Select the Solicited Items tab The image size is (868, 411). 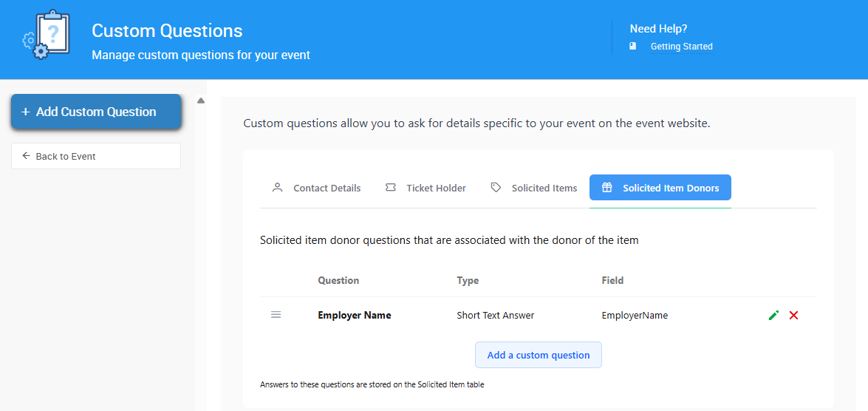pyautogui.click(x=533, y=188)
